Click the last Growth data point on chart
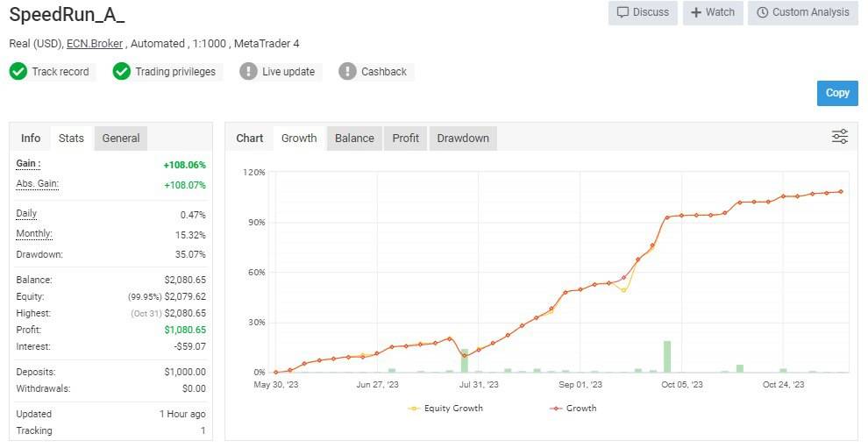Screen dimensions: 868x448 pos(841,191)
